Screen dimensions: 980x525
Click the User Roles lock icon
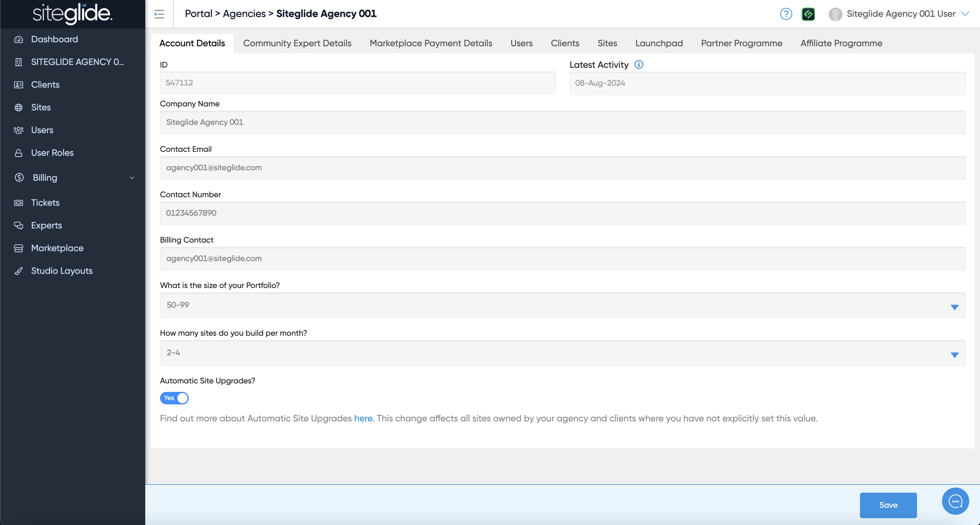(18, 153)
